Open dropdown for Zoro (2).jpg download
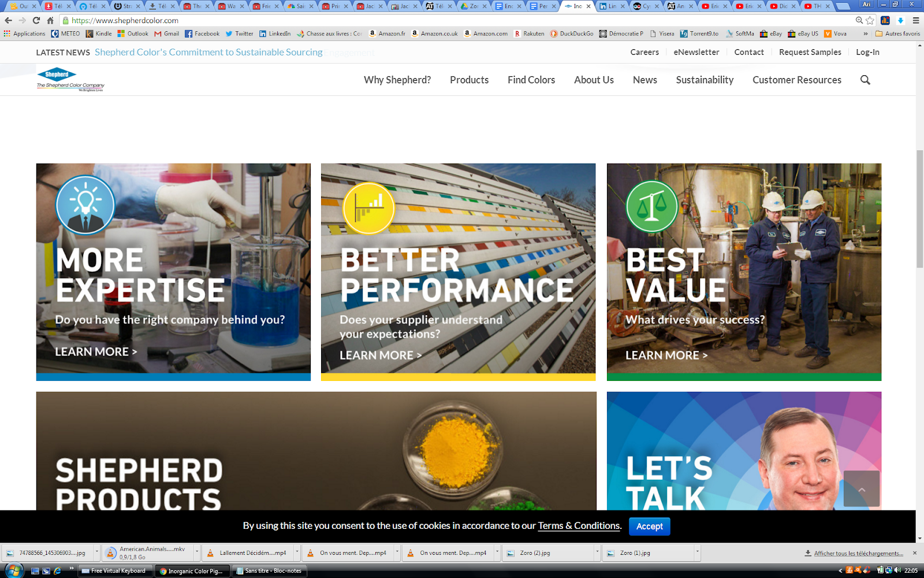Image resolution: width=924 pixels, height=578 pixels. [x=597, y=553]
